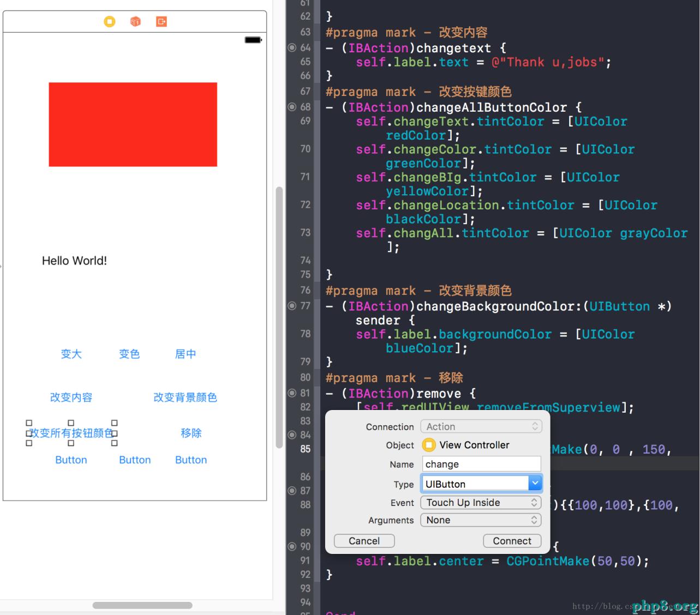Click the Name field containing change
This screenshot has height=615, width=700.
481,463
